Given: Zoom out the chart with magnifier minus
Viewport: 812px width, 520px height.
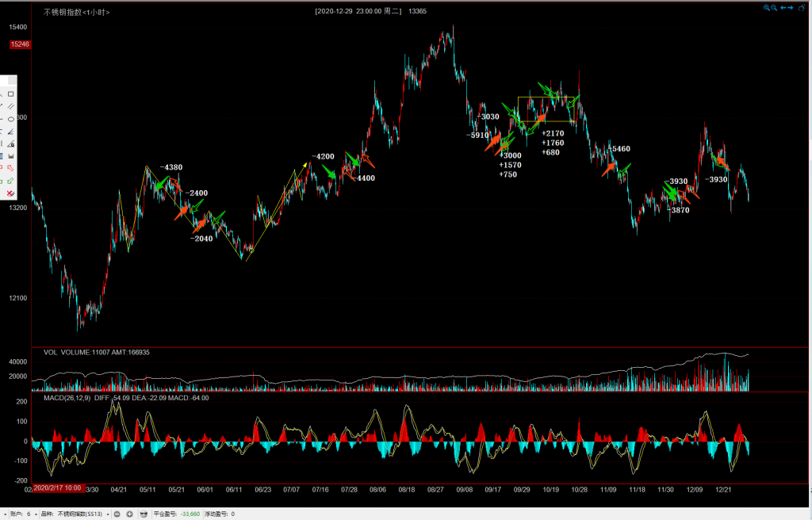Looking at the screenshot, I should [x=774, y=7].
